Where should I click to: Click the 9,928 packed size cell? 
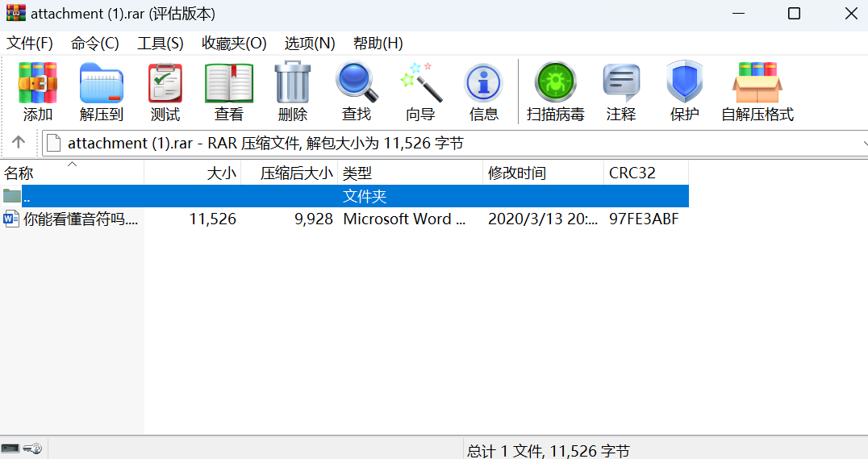[313, 219]
